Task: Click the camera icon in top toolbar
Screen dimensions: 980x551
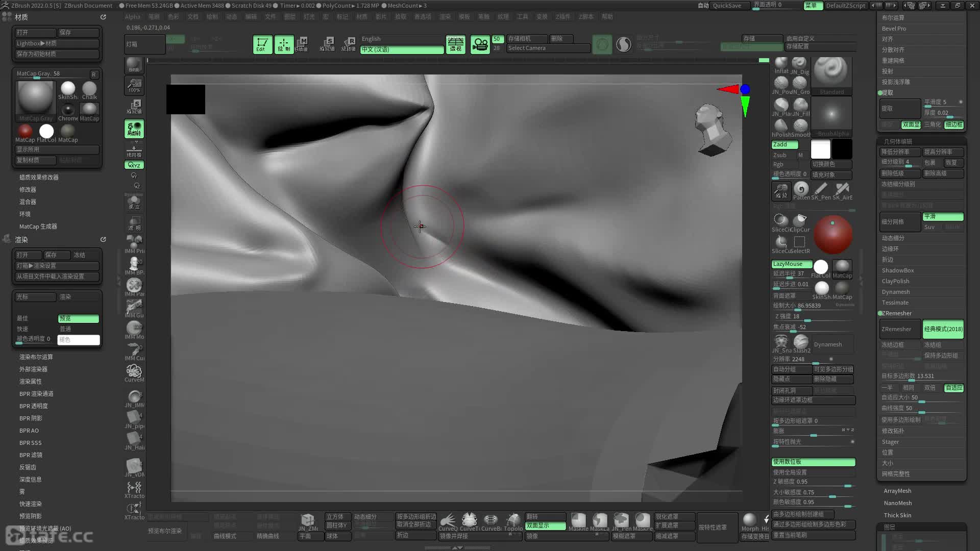Action: point(480,44)
